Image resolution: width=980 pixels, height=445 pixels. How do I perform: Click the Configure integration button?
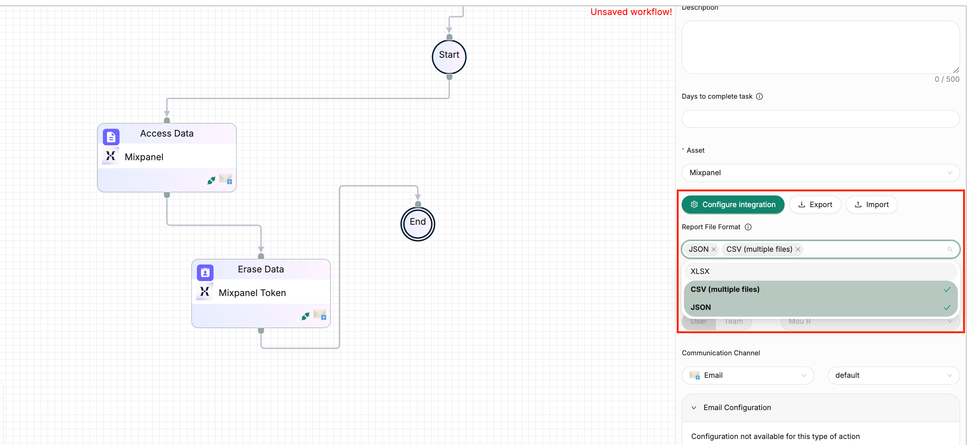click(732, 205)
